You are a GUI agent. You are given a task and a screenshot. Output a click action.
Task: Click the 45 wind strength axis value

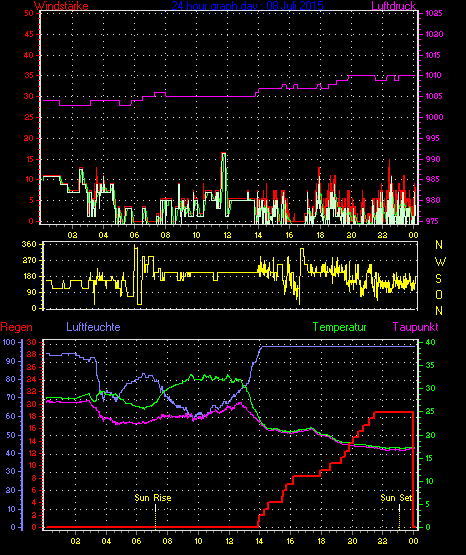click(x=29, y=34)
